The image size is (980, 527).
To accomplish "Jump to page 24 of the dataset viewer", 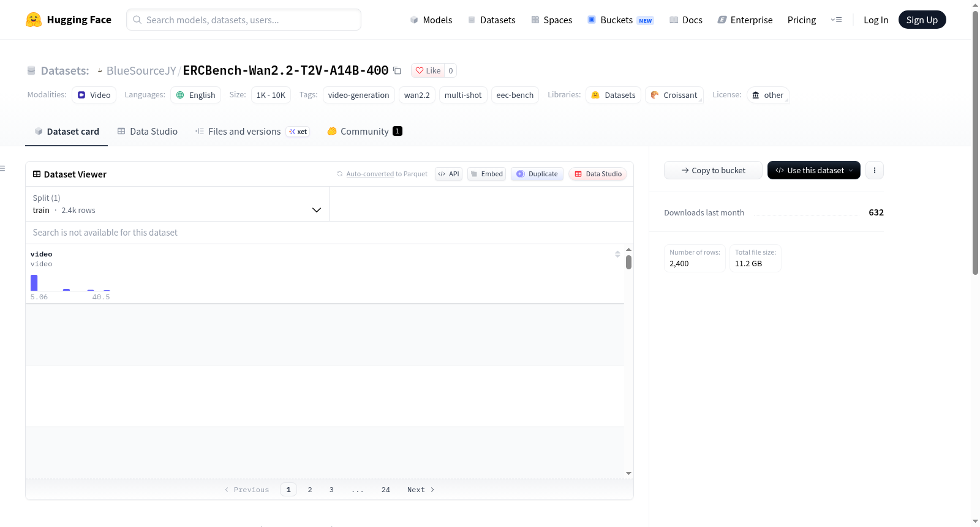I will point(386,490).
